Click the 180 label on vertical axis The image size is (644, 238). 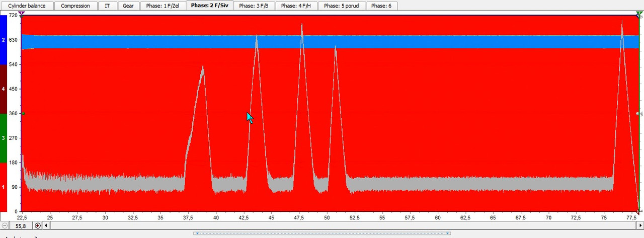tap(14, 163)
